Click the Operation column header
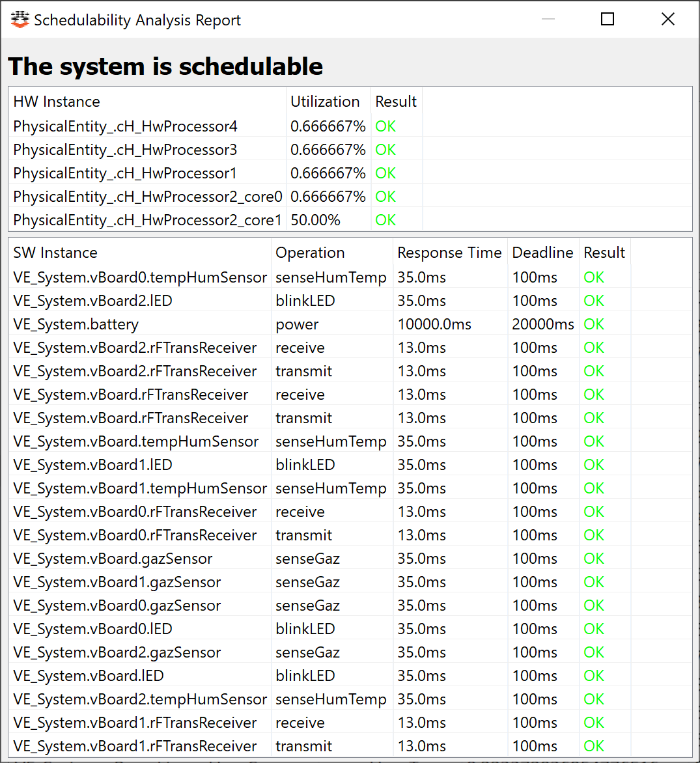 pyautogui.click(x=331, y=253)
